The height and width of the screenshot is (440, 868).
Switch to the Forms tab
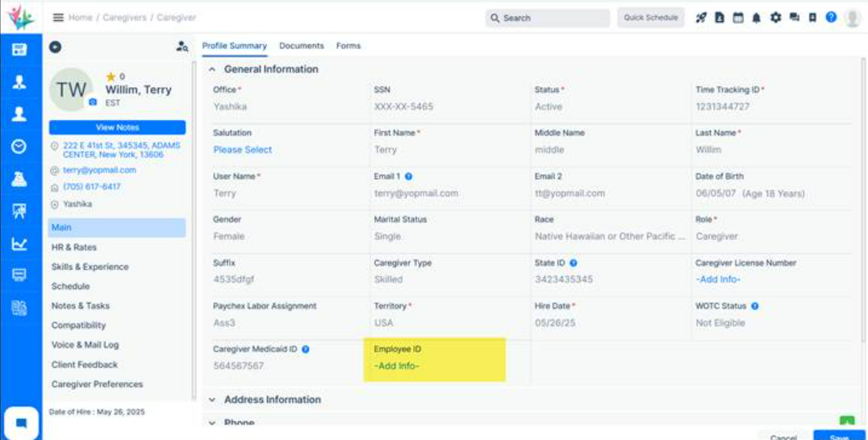pyautogui.click(x=348, y=46)
